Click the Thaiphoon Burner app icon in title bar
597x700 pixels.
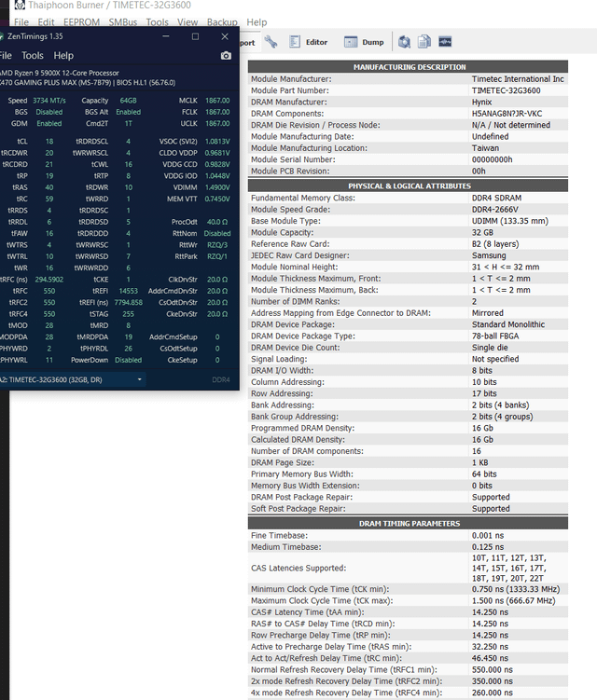[20, 5]
